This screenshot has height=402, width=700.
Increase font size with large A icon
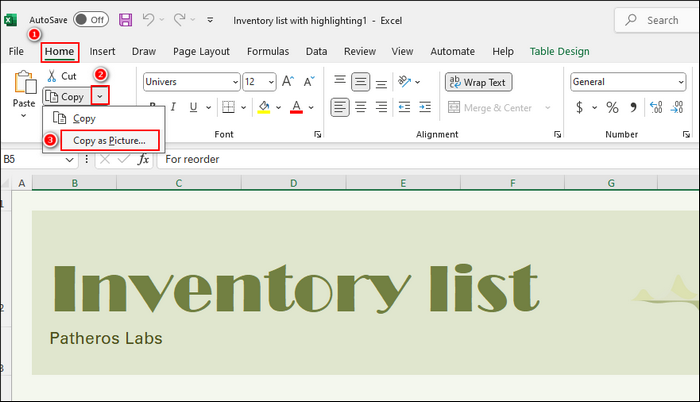288,81
